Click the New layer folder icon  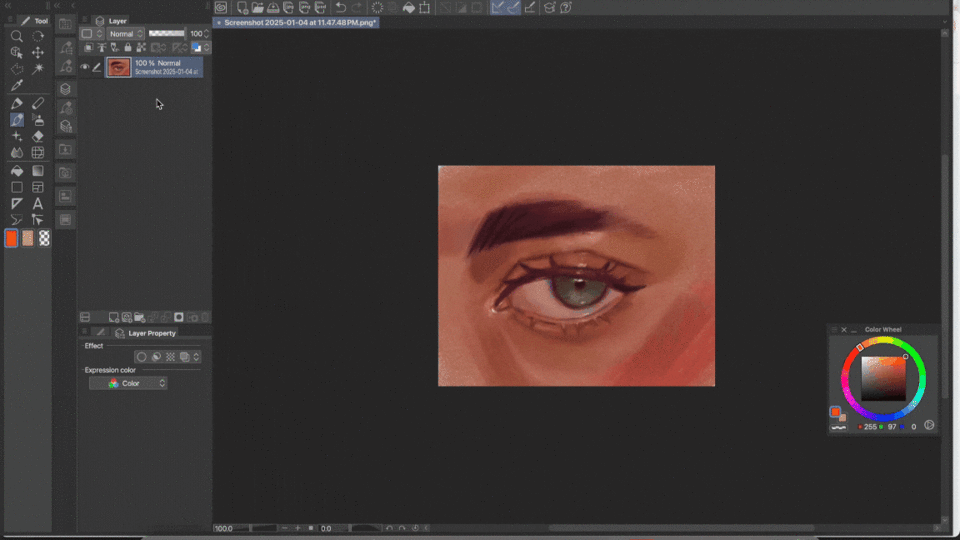(140, 317)
